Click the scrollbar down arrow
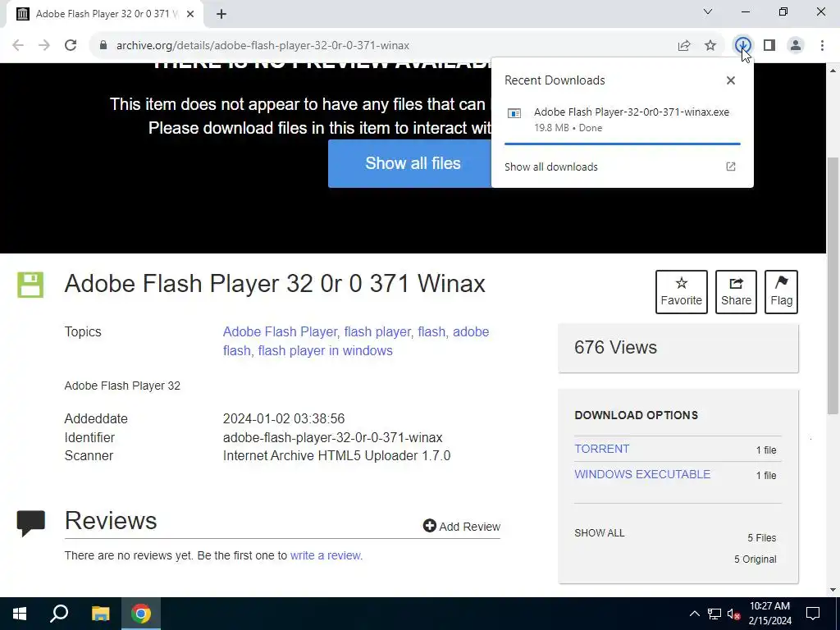This screenshot has height=630, width=840. pyautogui.click(x=833, y=590)
